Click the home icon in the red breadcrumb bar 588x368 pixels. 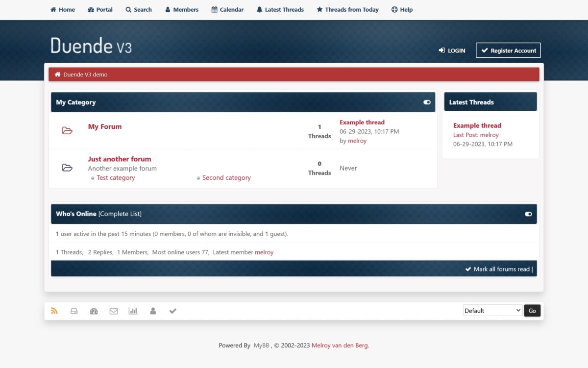click(57, 74)
